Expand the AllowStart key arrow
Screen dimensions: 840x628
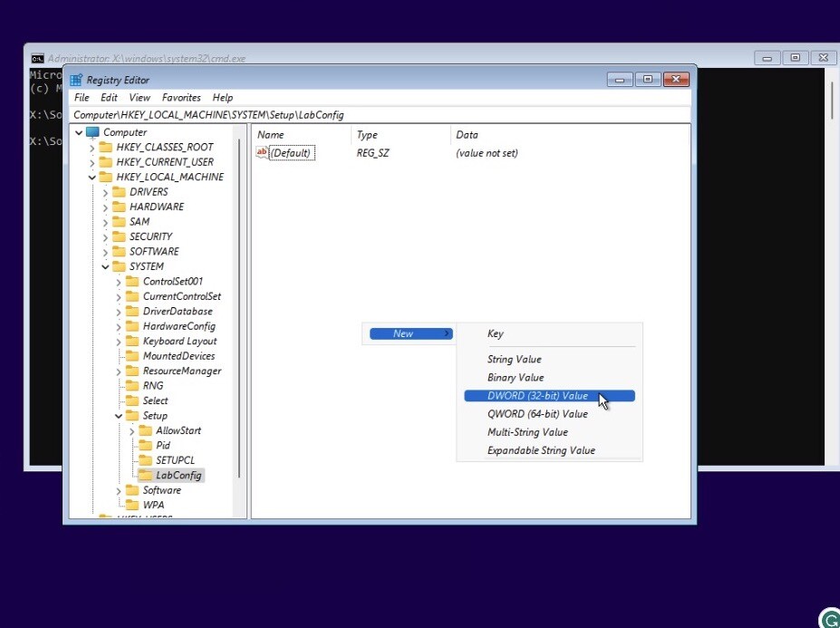(x=131, y=430)
